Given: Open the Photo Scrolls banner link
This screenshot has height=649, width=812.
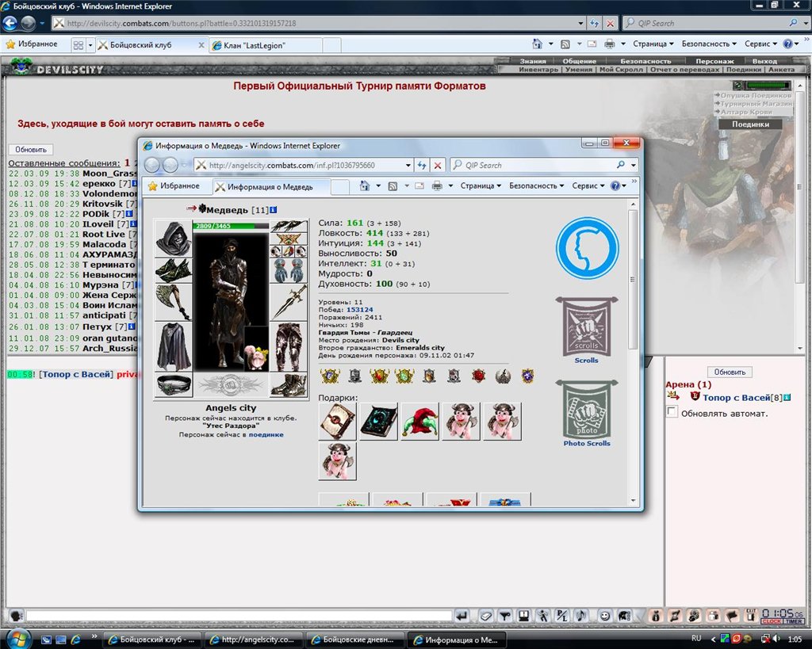Looking at the screenshot, I should (x=586, y=414).
